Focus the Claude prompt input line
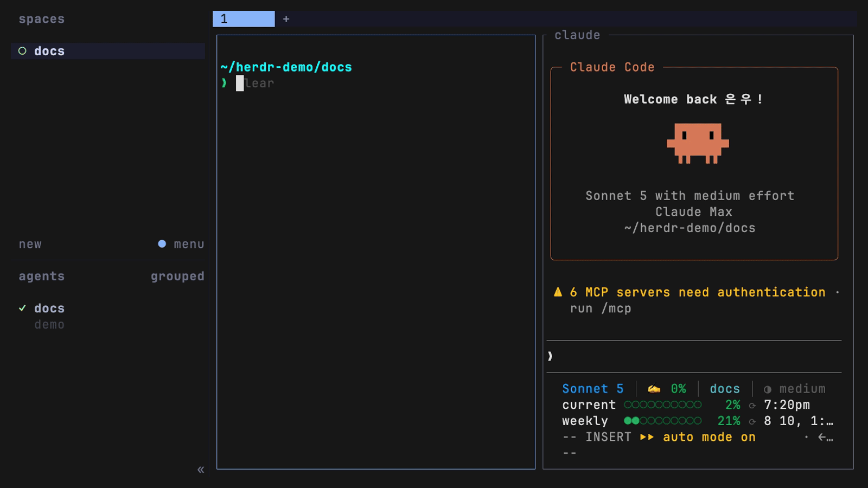The image size is (868, 488). point(694,356)
